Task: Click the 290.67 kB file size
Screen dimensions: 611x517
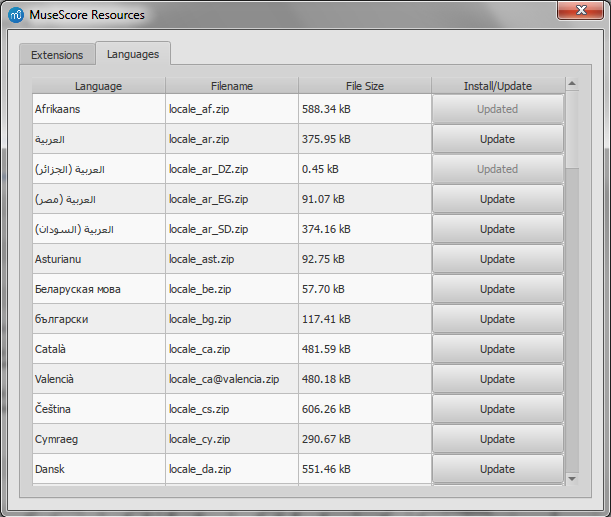Action: pos(326,439)
